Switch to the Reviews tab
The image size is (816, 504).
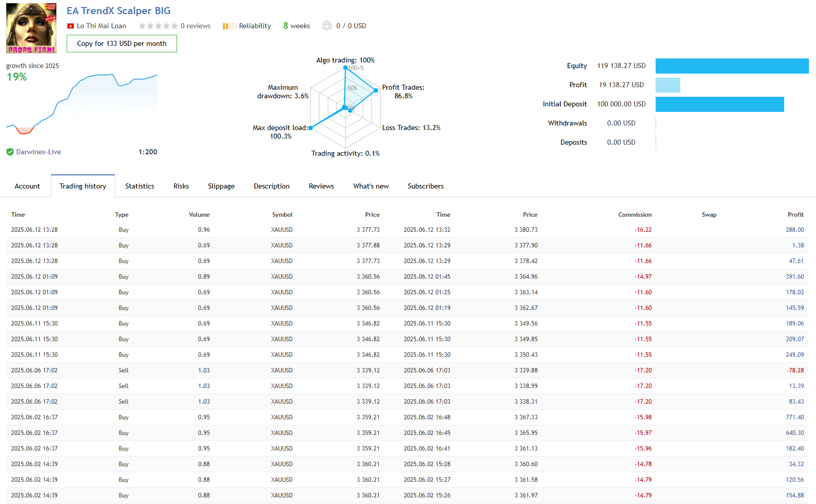tap(321, 186)
